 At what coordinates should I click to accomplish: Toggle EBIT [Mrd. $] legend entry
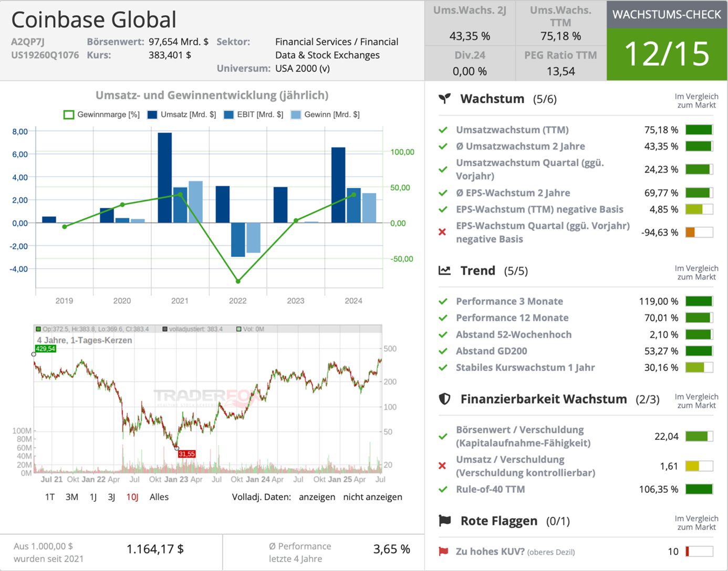pos(253,114)
